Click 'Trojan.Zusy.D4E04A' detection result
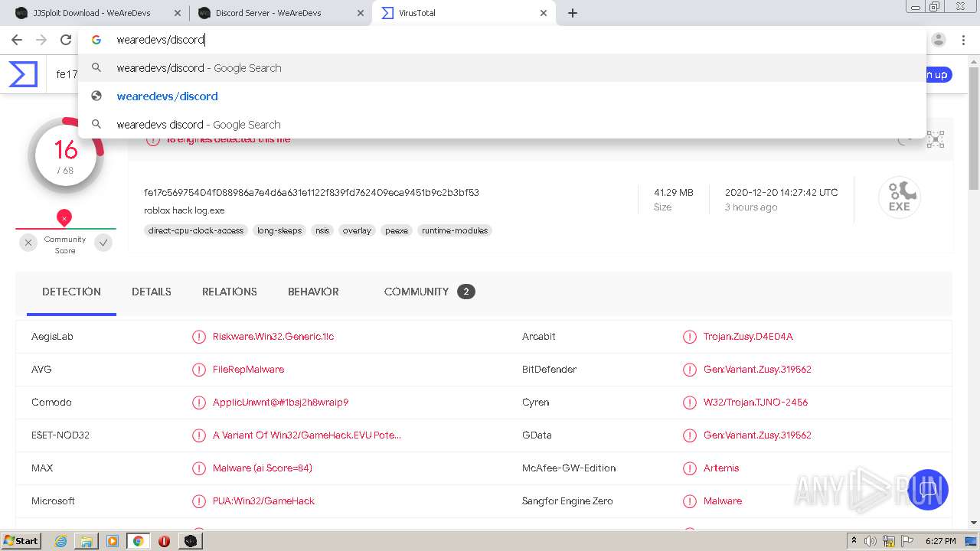This screenshot has height=551, width=980. [x=748, y=337]
